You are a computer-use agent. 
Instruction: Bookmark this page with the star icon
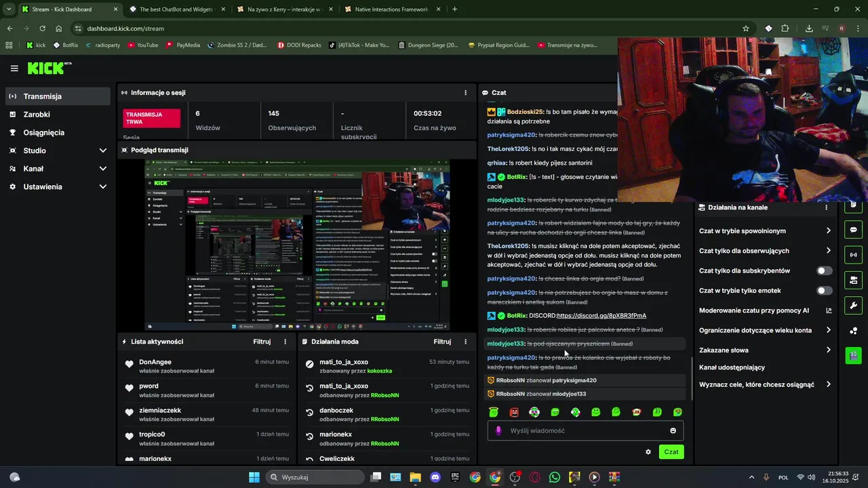click(746, 28)
